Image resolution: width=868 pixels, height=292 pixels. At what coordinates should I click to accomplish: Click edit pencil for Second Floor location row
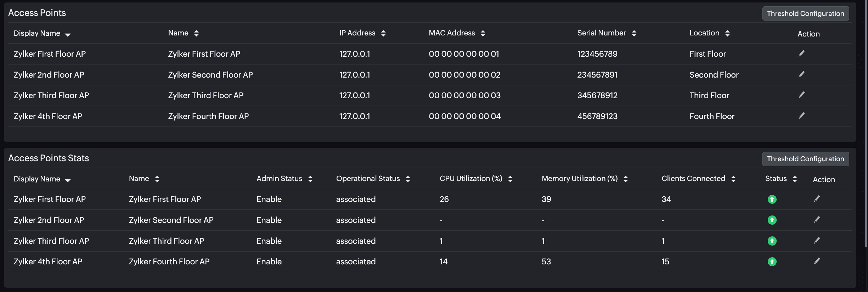coord(801,74)
